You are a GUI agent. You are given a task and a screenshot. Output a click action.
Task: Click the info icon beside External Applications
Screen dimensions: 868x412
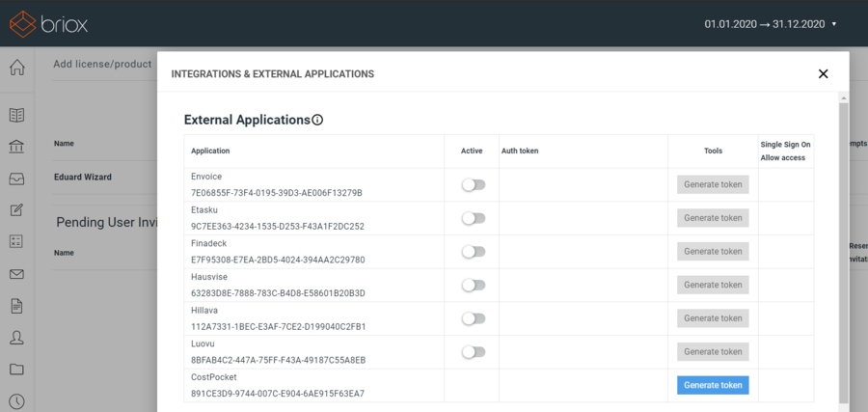(x=317, y=121)
